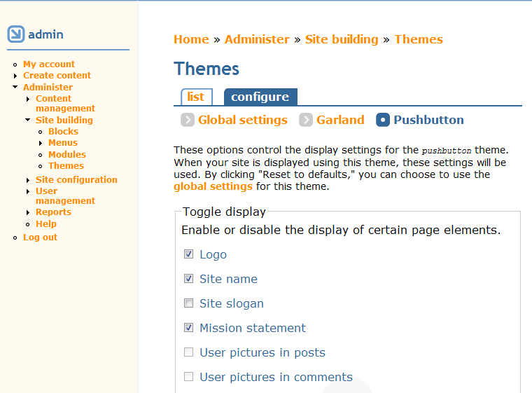This screenshot has height=393, width=532.
Task: Open Site configuration sidebar link
Action: coord(76,179)
